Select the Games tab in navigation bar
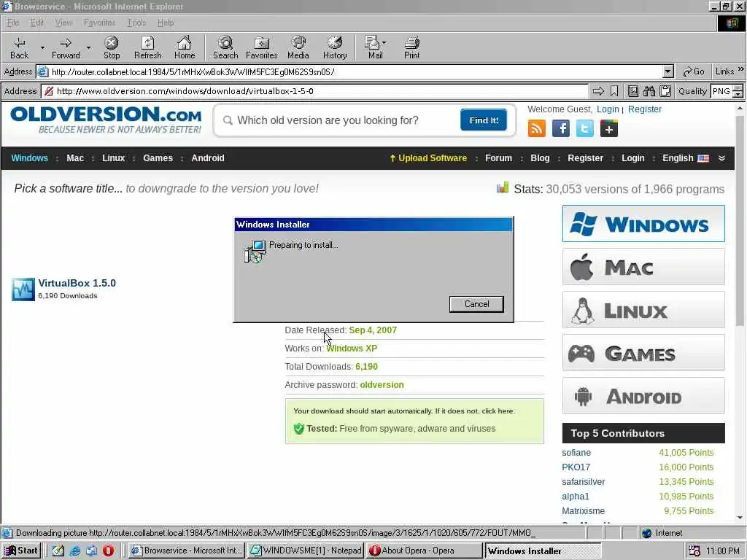The height and width of the screenshot is (560, 747). (x=158, y=158)
